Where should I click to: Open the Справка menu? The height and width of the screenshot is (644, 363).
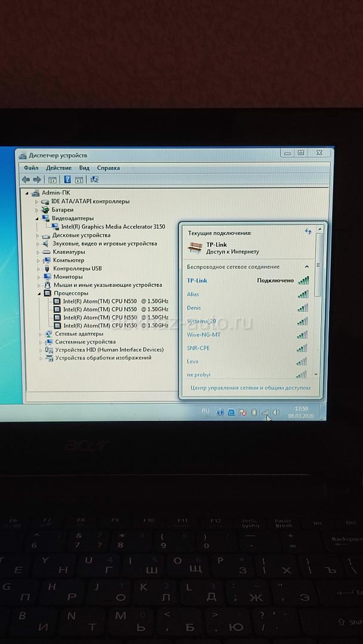pyautogui.click(x=108, y=168)
